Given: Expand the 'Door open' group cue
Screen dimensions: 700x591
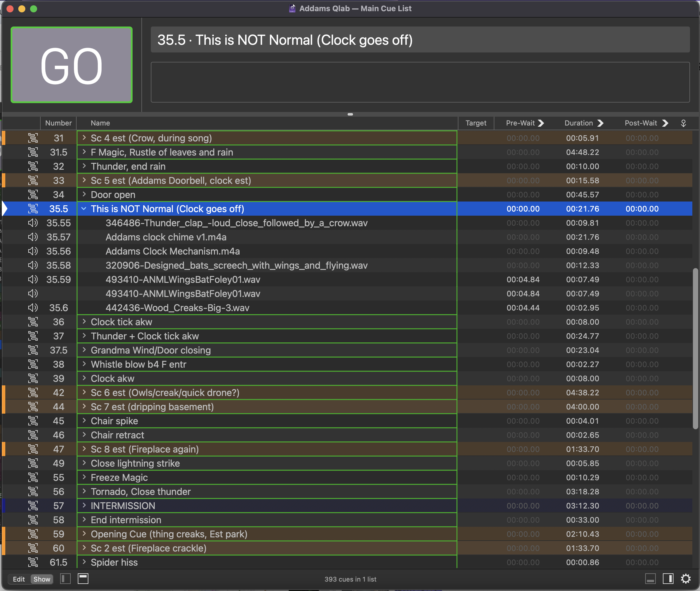Looking at the screenshot, I should pyautogui.click(x=84, y=194).
